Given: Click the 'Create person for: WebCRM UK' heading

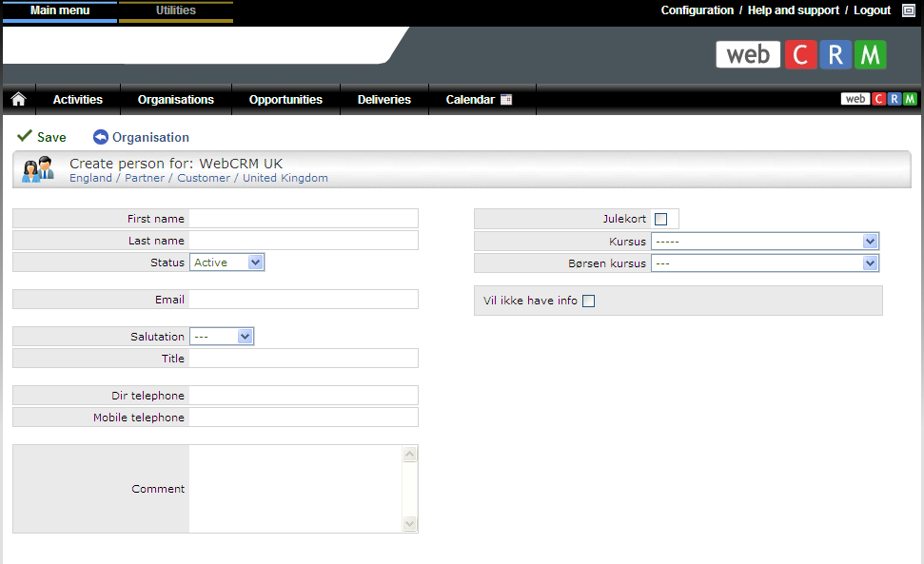Looking at the screenshot, I should (176, 163).
